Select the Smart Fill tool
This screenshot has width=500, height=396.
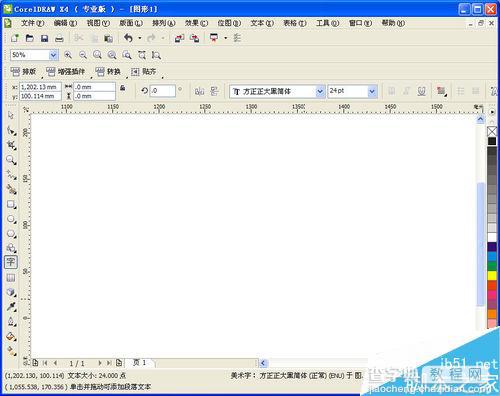(x=11, y=189)
